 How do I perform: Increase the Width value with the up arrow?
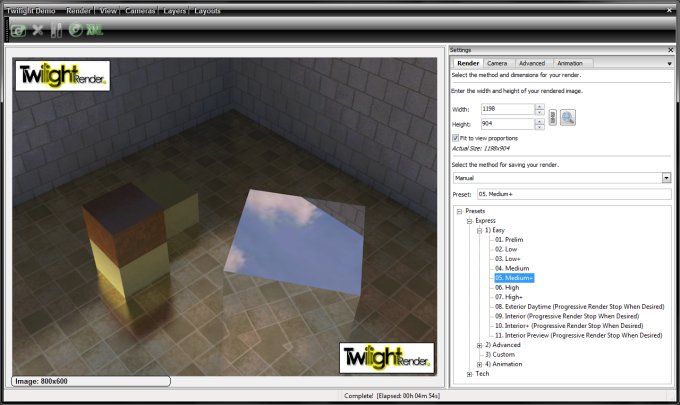click(540, 106)
